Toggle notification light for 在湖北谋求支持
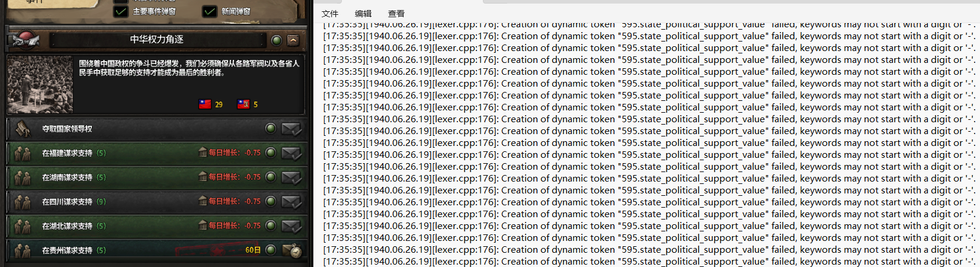This screenshot has width=980, height=267. 271,225
